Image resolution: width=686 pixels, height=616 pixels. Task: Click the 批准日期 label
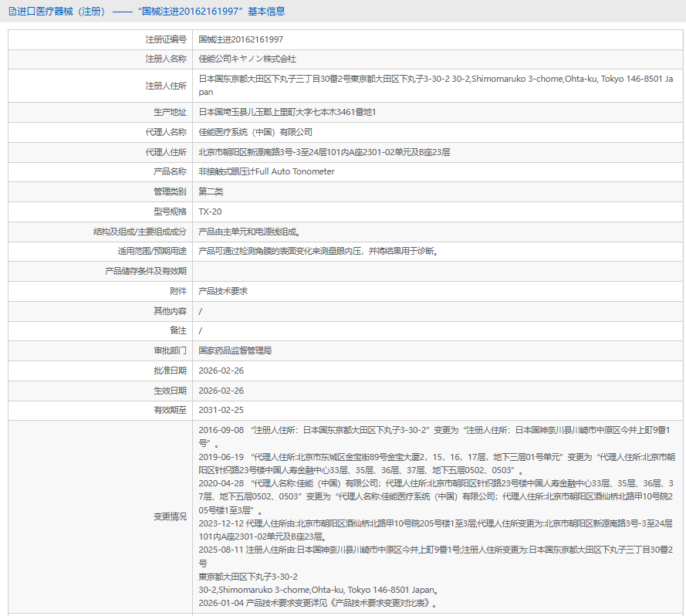[x=170, y=371]
